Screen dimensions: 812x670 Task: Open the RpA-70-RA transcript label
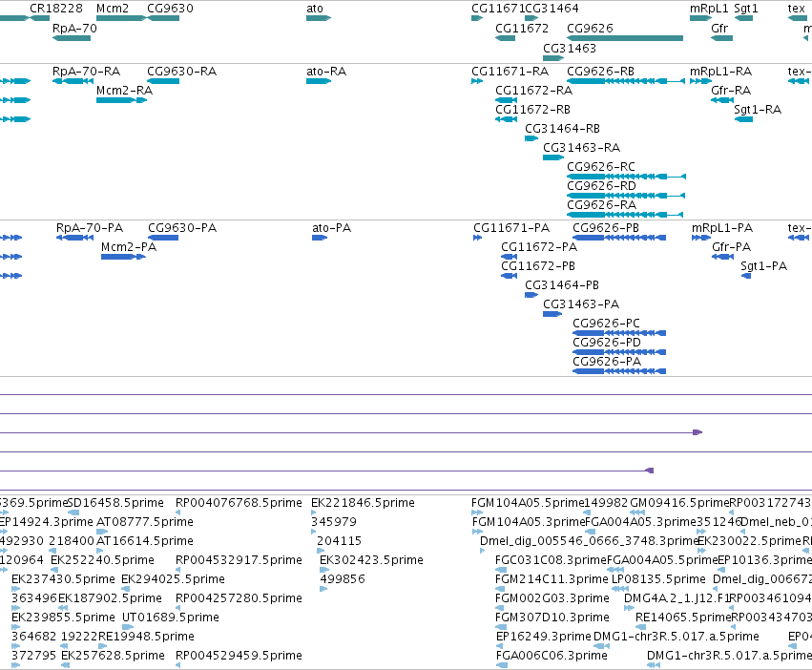pos(86,71)
